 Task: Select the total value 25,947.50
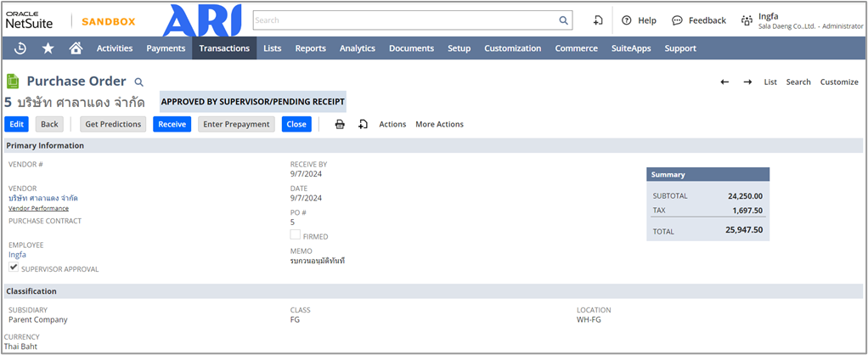(x=744, y=230)
